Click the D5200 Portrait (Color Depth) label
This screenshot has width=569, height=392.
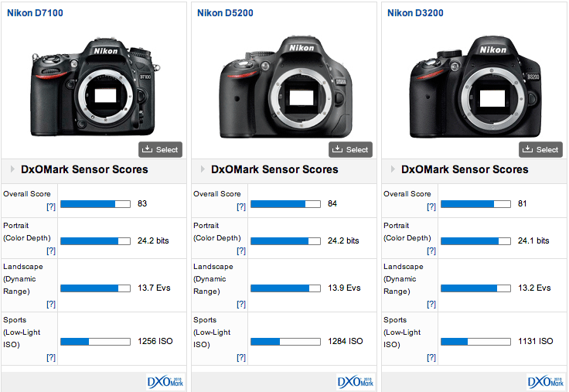(x=217, y=232)
